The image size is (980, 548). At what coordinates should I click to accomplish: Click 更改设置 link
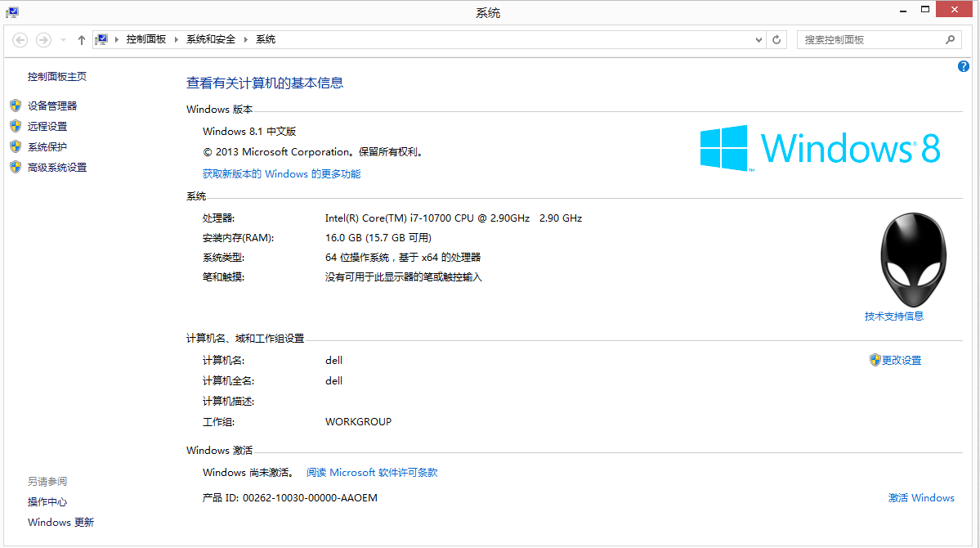pyautogui.click(x=902, y=361)
